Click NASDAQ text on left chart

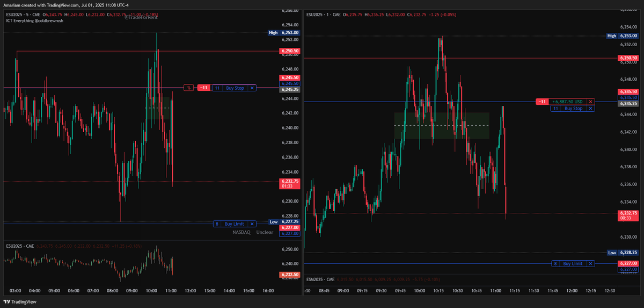coord(241,232)
